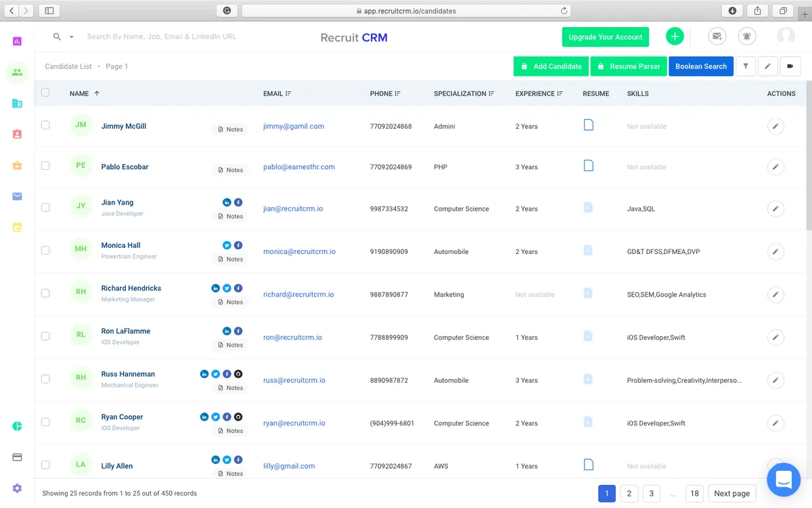Screen dimensions: 812x508
Task: Open Jimmy McGill's resume file icon
Action: coord(589,125)
